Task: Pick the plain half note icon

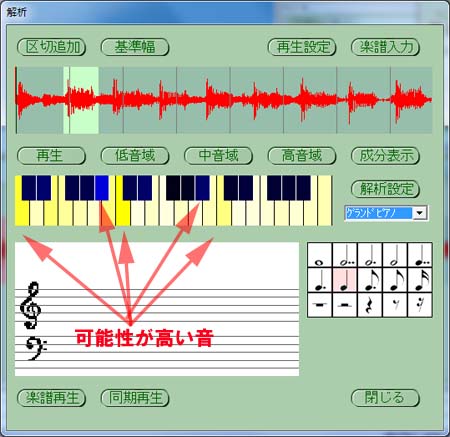Action: tap(395, 255)
